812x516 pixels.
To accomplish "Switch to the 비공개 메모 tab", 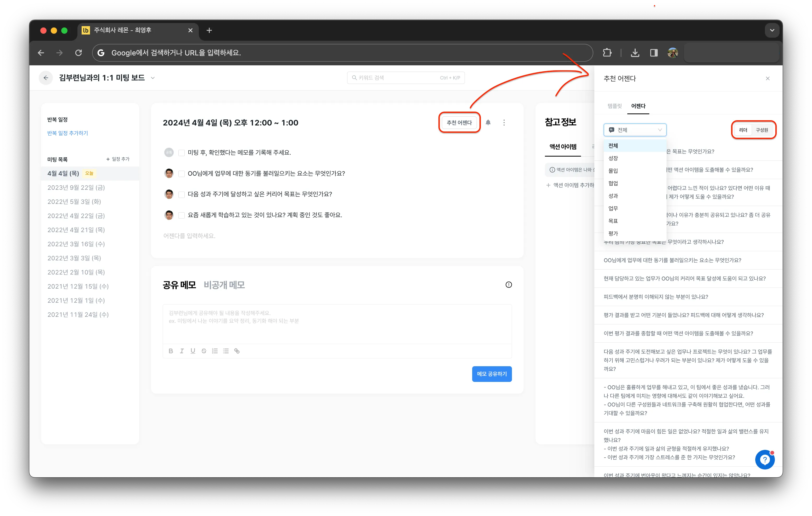I will pos(224,285).
